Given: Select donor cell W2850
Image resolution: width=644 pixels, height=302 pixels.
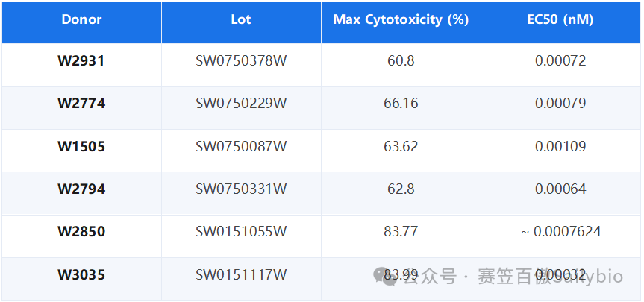Looking at the screenshot, I should click(x=81, y=232).
